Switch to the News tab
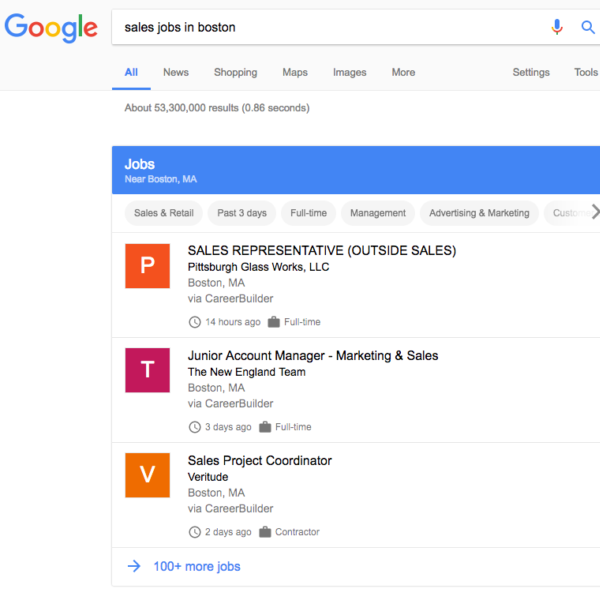The image size is (600, 600). pos(176,72)
